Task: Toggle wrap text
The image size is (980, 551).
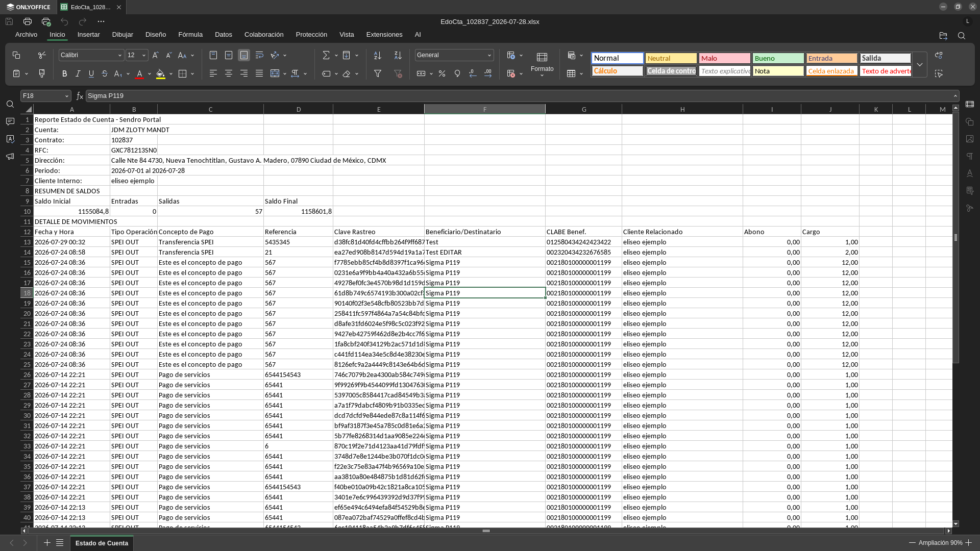Action: point(259,55)
